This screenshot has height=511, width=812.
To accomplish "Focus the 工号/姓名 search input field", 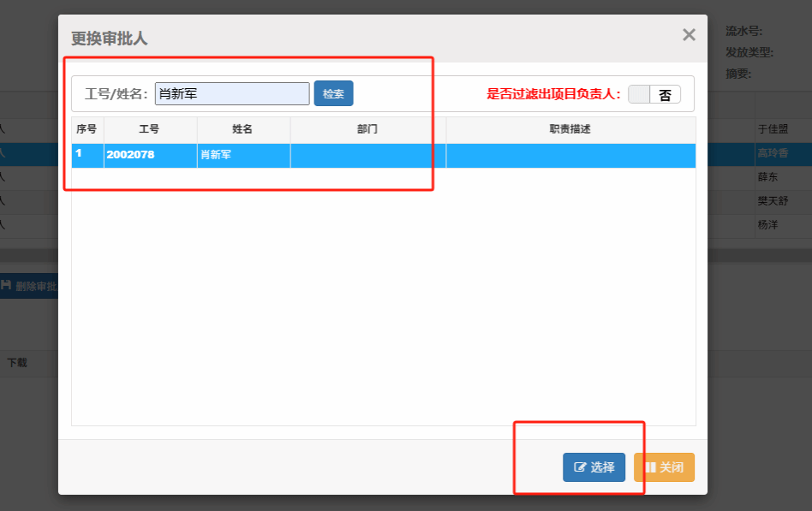I will pos(232,93).
